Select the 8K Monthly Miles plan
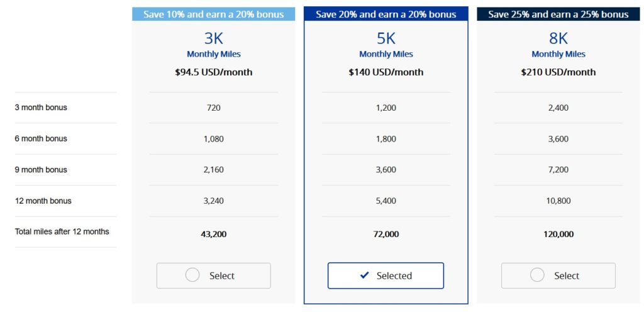Viewport: 644px width, 312px height. (x=558, y=276)
